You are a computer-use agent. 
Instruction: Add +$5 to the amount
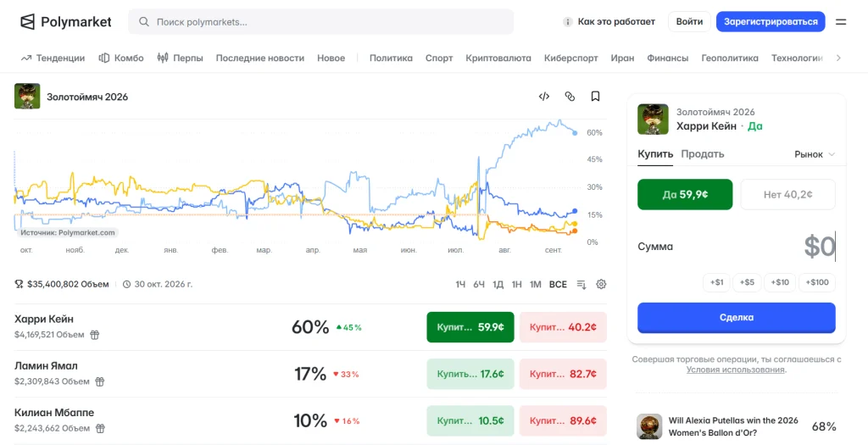tap(748, 282)
